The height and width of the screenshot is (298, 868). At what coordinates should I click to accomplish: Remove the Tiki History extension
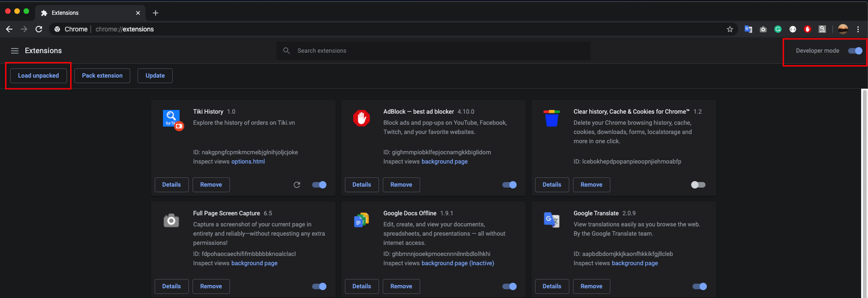tap(211, 185)
